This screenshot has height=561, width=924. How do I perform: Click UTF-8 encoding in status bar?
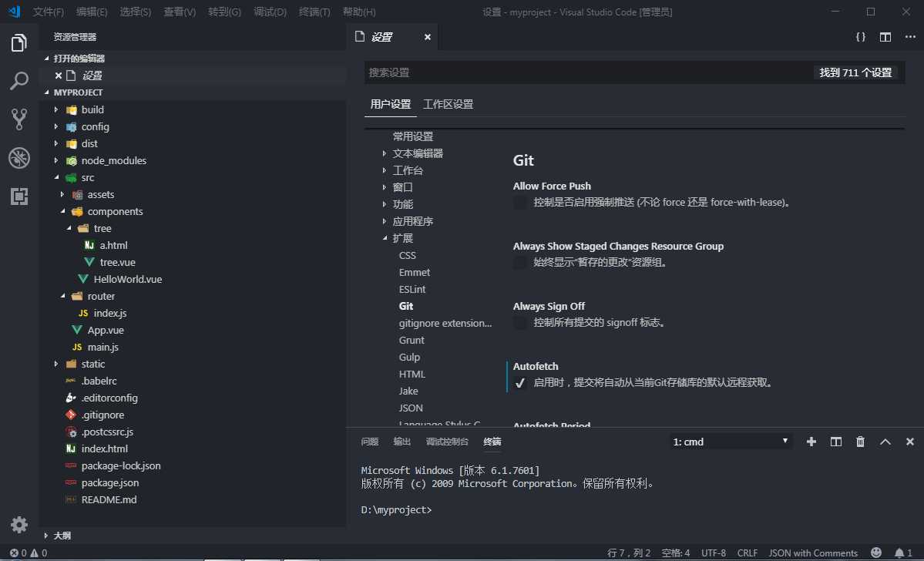[714, 553]
